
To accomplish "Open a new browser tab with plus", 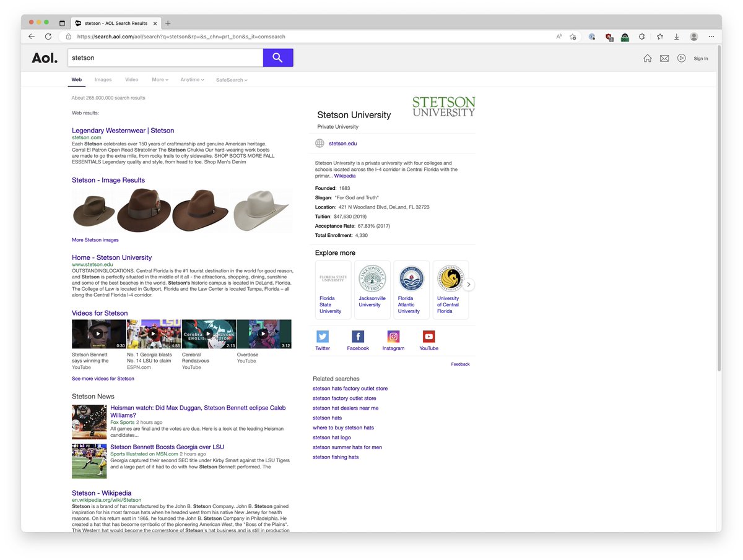I will pyautogui.click(x=168, y=23).
